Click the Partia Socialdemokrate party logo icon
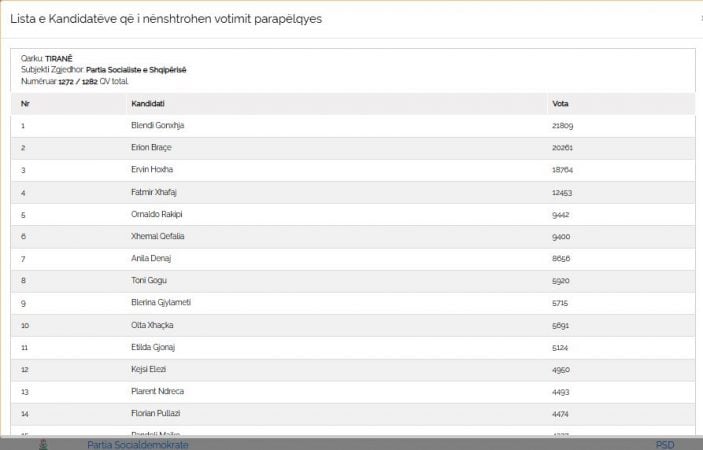Image resolution: width=703 pixels, height=450 pixels. click(x=43, y=445)
